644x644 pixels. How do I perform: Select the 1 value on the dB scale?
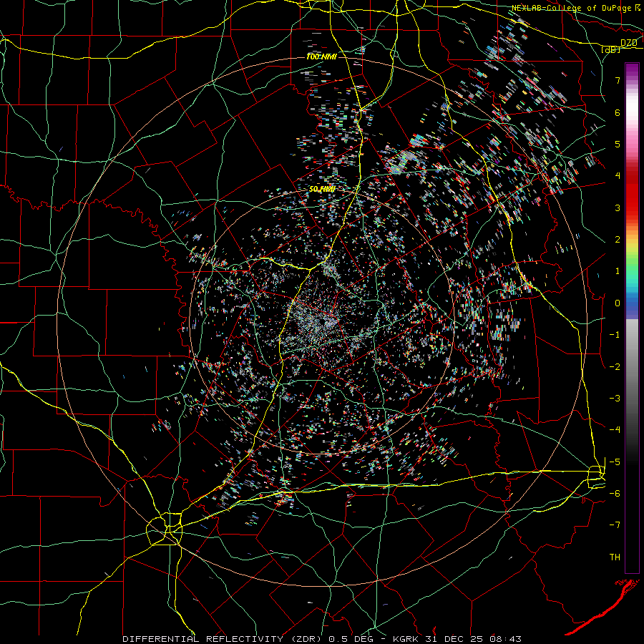618,271
